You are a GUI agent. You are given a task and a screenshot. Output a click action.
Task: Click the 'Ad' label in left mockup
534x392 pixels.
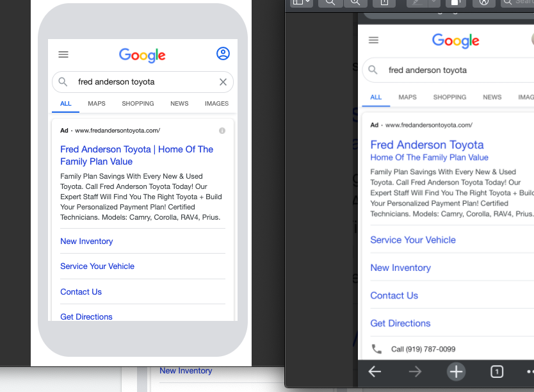(64, 131)
